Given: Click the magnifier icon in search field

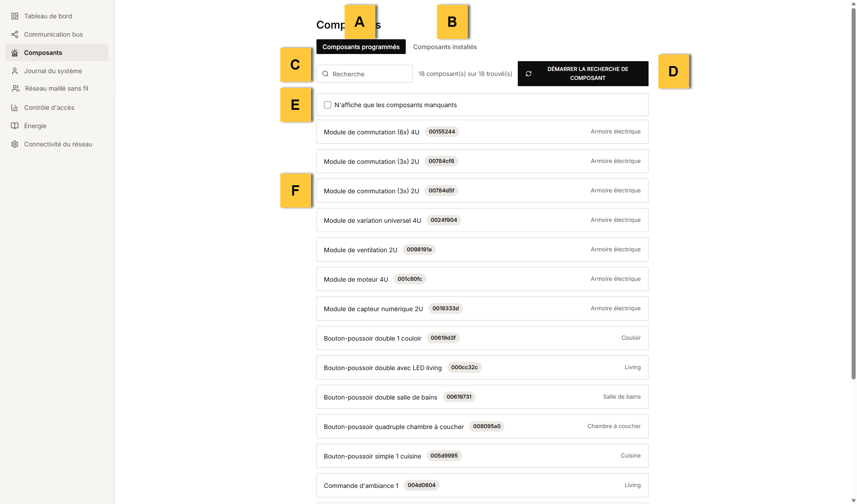Looking at the screenshot, I should pos(325,74).
